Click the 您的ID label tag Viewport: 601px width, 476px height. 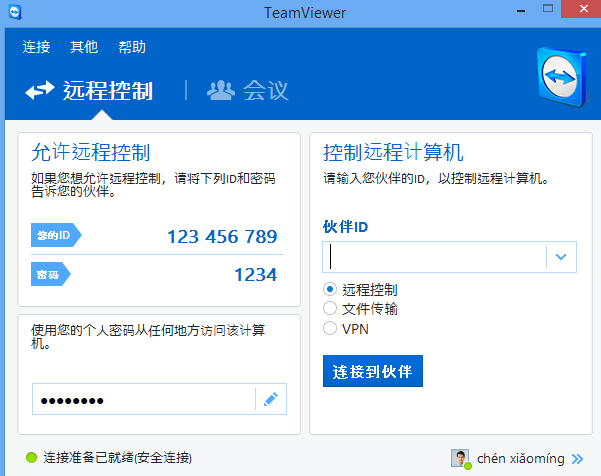tap(56, 235)
